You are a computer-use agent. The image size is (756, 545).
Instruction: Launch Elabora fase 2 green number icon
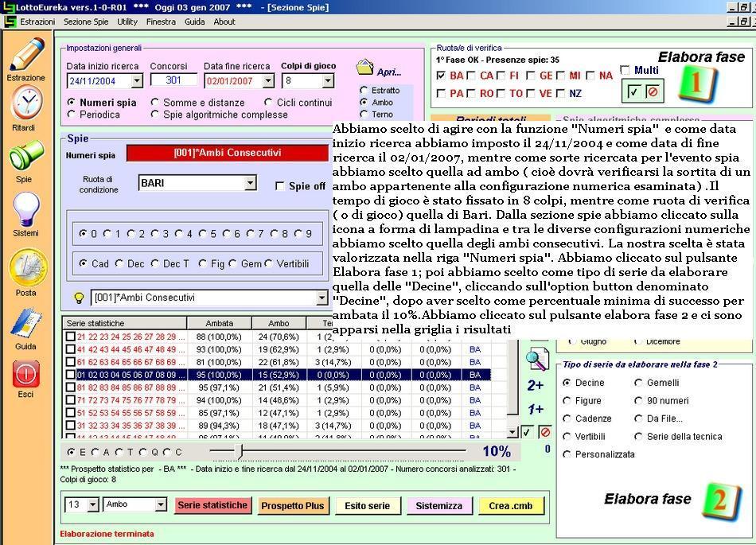tap(720, 501)
